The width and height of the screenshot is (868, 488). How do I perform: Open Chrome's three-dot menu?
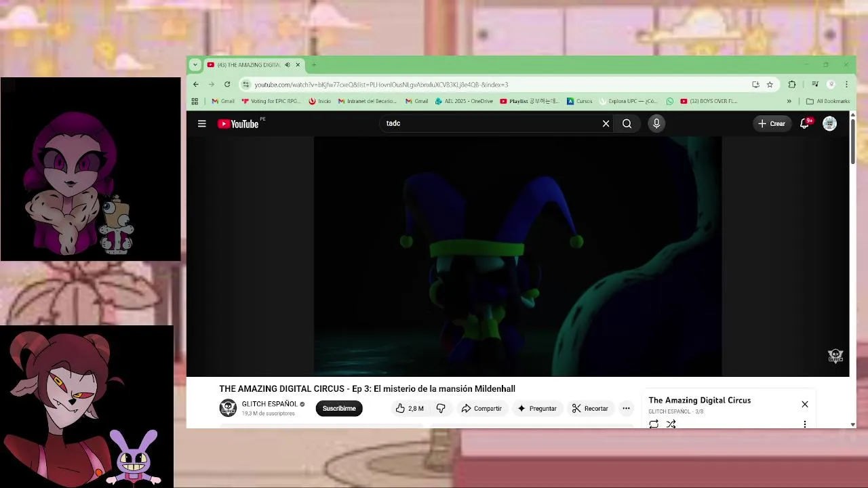coord(846,85)
